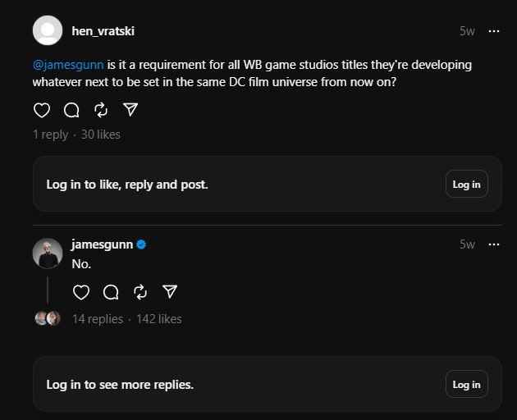Screen dimensions: 517x420
Task: Open three-dot menu on jamesgunn's reply
Action: coord(493,244)
